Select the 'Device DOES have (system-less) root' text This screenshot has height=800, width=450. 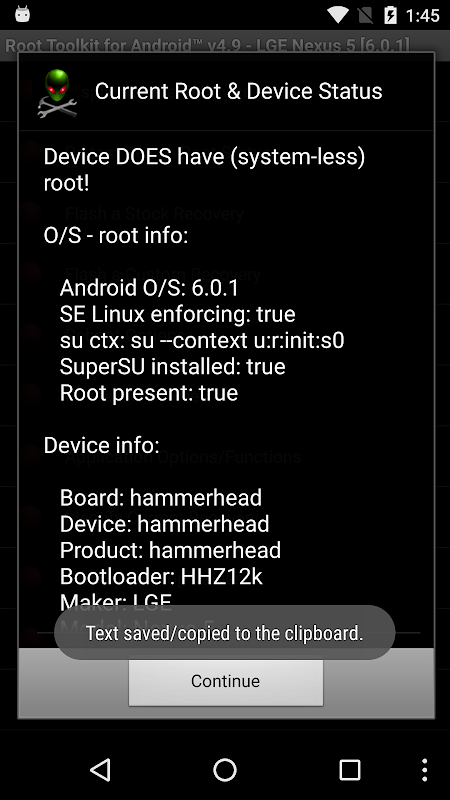pos(205,170)
